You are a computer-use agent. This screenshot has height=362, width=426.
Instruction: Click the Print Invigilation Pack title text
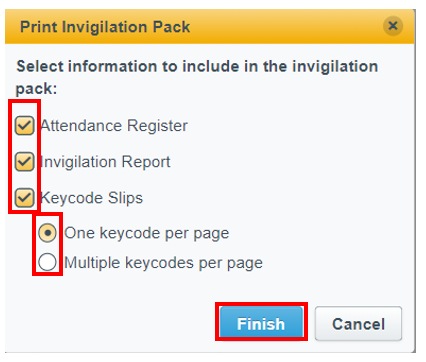[105, 27]
